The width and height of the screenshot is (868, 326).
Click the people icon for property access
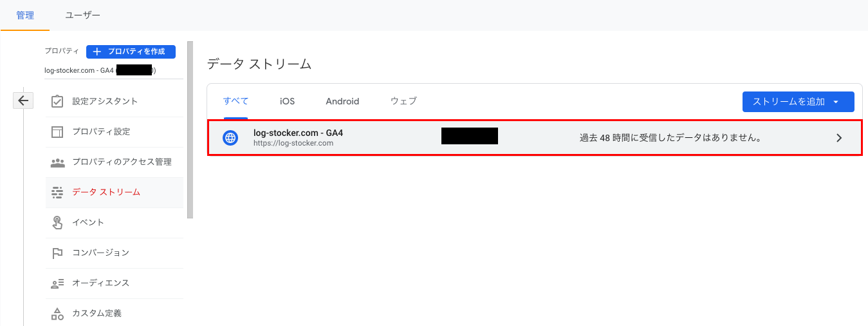57,162
